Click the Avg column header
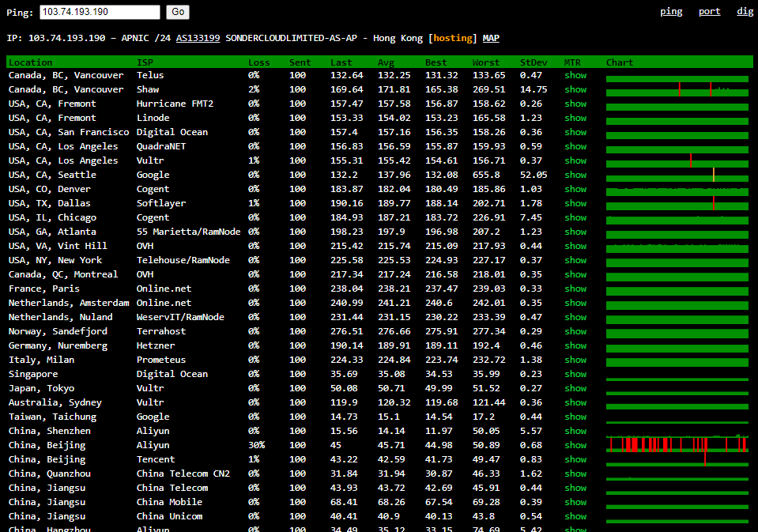This screenshot has height=532, width=758. click(386, 62)
